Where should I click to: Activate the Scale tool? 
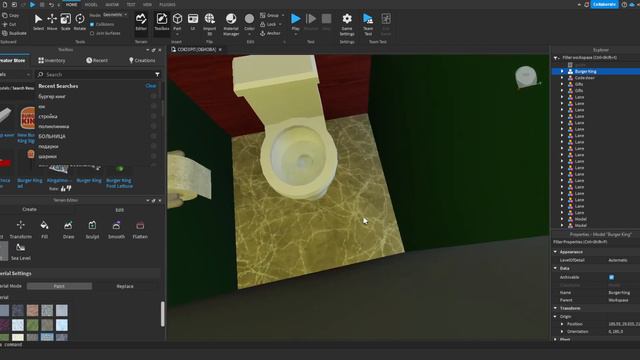click(65, 22)
